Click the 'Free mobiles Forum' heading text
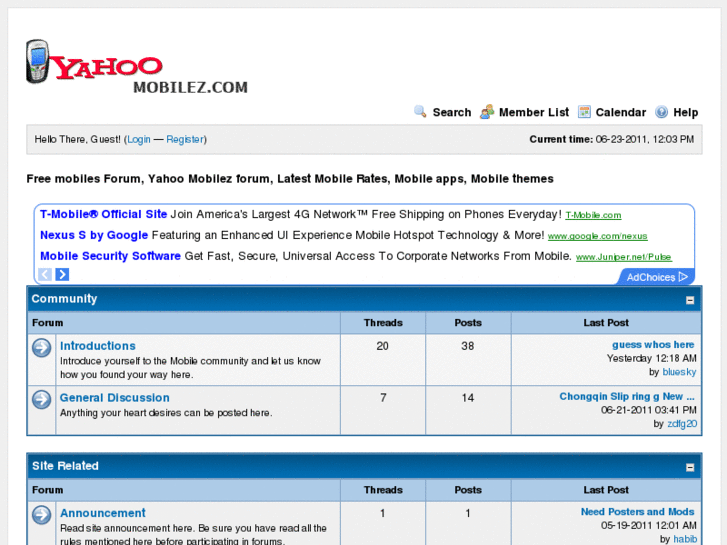 click(290, 179)
